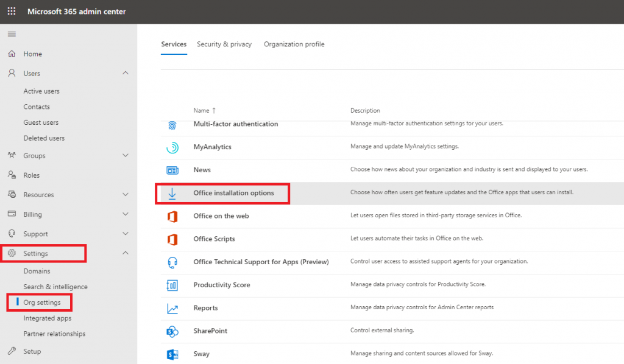Collapse the Settings section chevron

[126, 253]
